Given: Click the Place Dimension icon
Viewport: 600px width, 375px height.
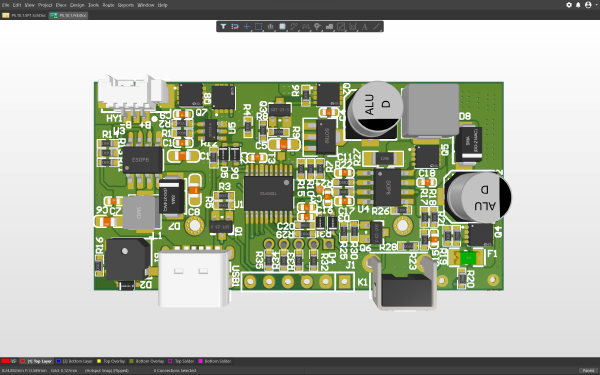Looking at the screenshot, I should point(353,26).
